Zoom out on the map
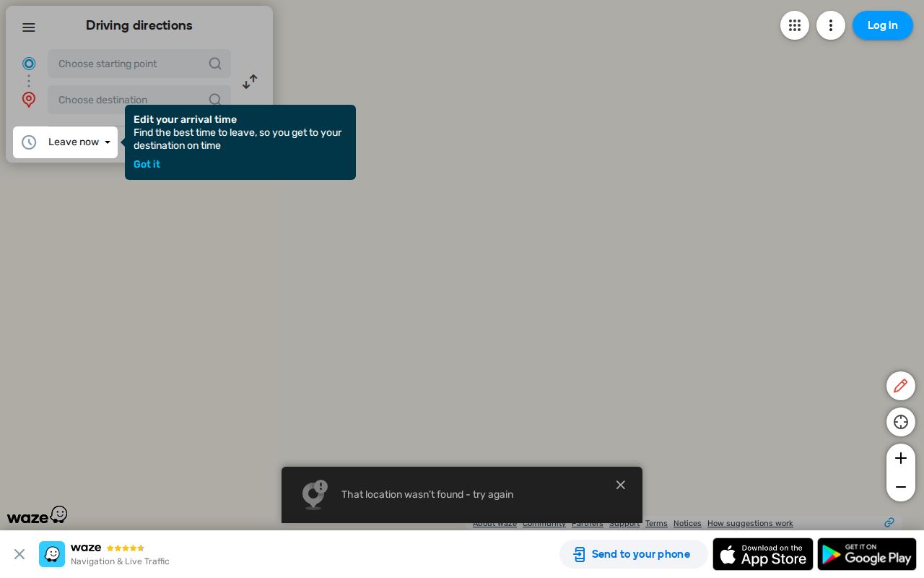 901,487
